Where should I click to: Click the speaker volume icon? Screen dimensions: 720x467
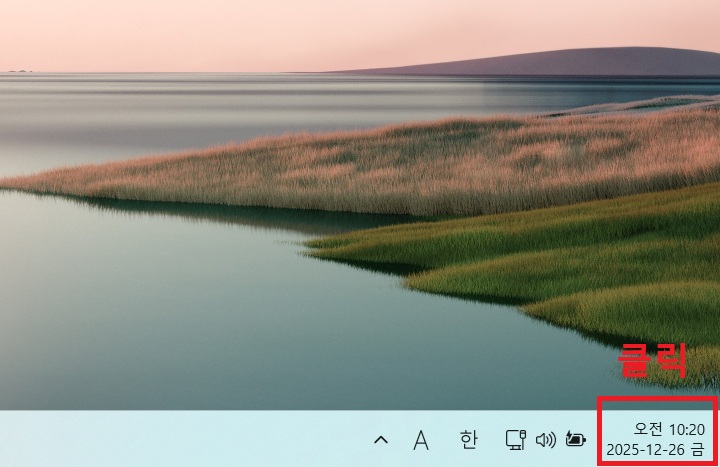[x=546, y=440]
